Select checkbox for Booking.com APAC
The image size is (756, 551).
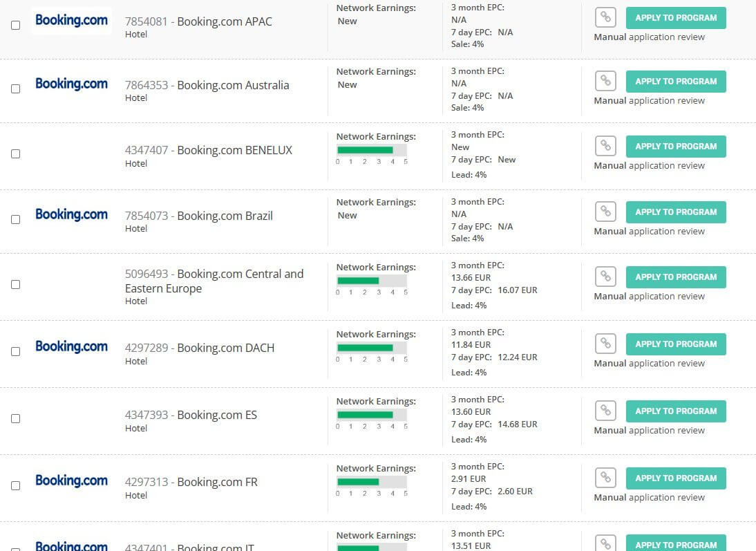[15, 25]
